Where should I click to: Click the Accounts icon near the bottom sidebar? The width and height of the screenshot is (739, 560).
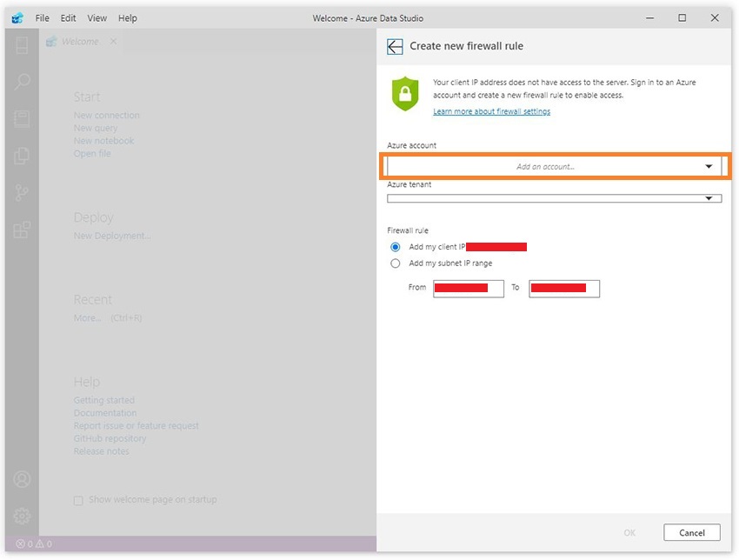coord(22,479)
